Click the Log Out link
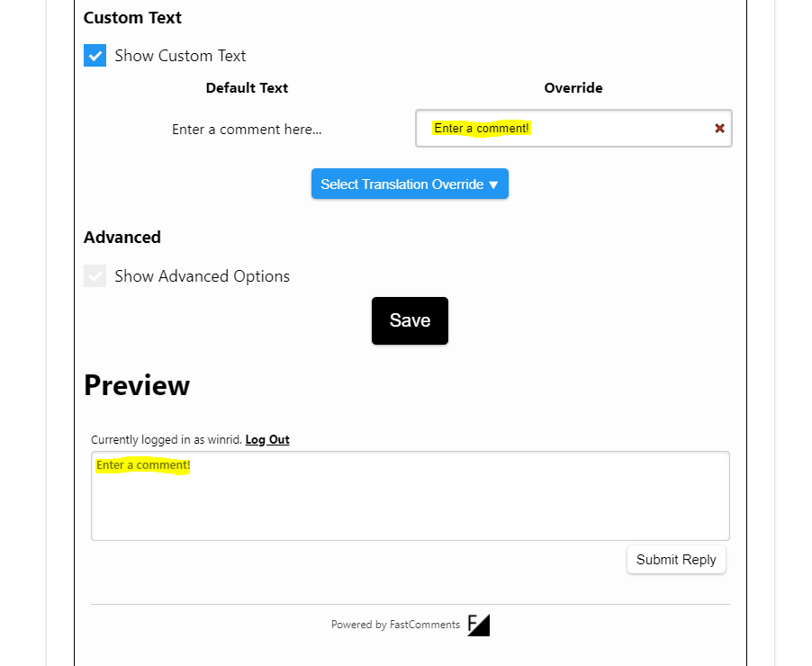The width and height of the screenshot is (812, 666). coord(267,440)
